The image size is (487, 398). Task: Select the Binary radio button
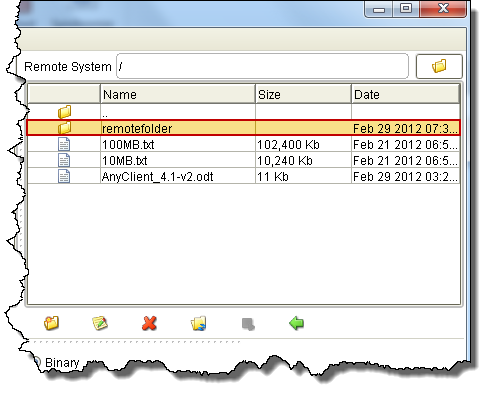point(37,362)
